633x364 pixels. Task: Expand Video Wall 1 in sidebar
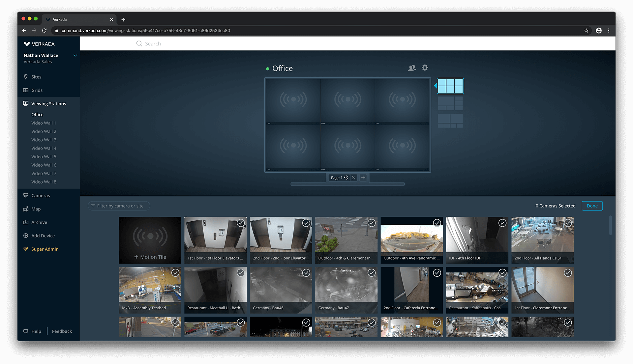pos(44,123)
